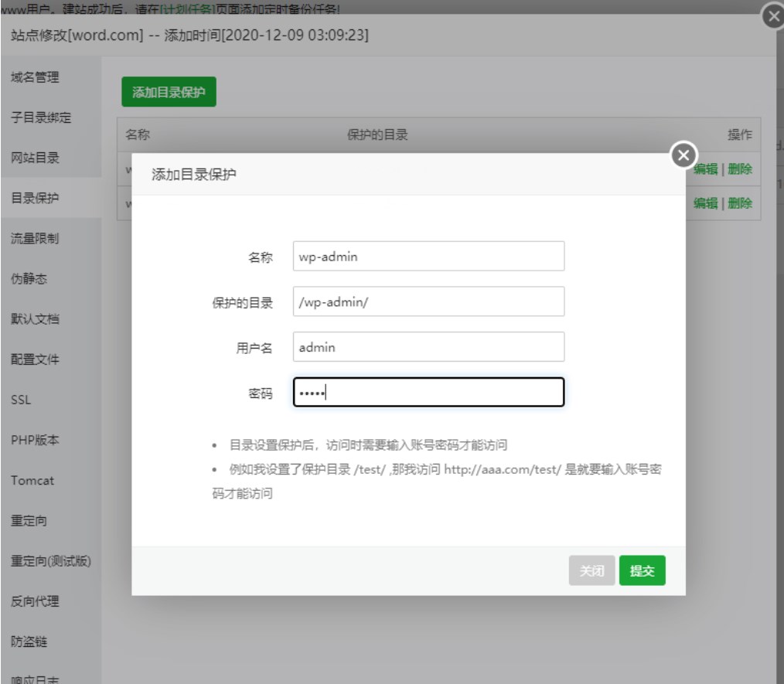The height and width of the screenshot is (684, 784).
Task: Click the 添加目录保护 green button
Action: pos(169,92)
